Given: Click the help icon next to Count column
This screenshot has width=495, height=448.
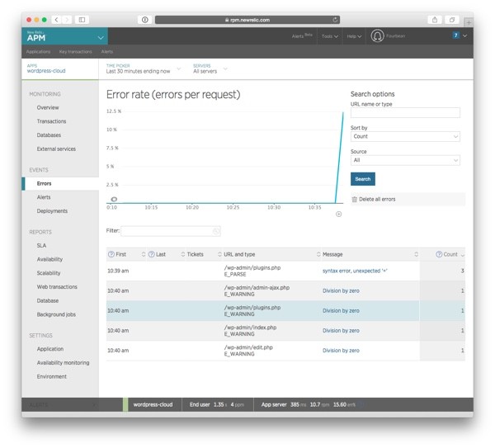Looking at the screenshot, I should pos(439,254).
